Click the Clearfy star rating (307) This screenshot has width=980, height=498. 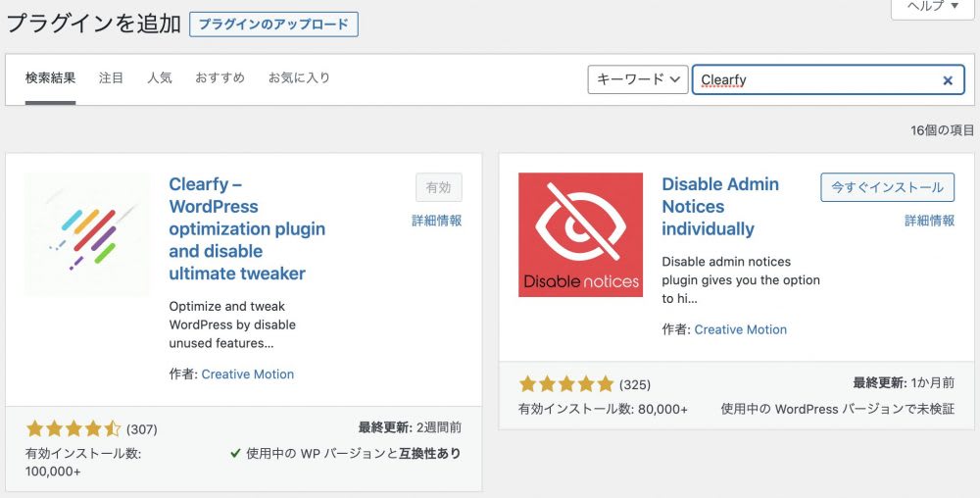[x=91, y=428]
